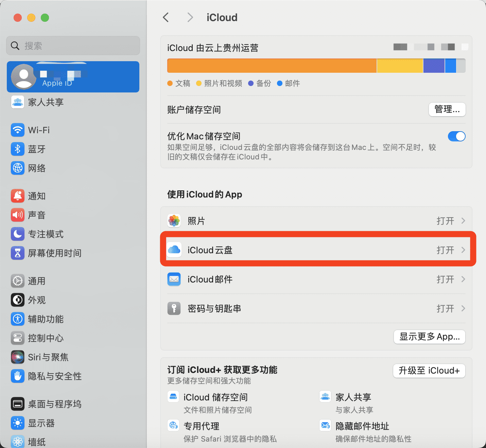Screen dimensions: 486x448
Task: Expand the 照片 row chevron
Action: click(x=463, y=221)
